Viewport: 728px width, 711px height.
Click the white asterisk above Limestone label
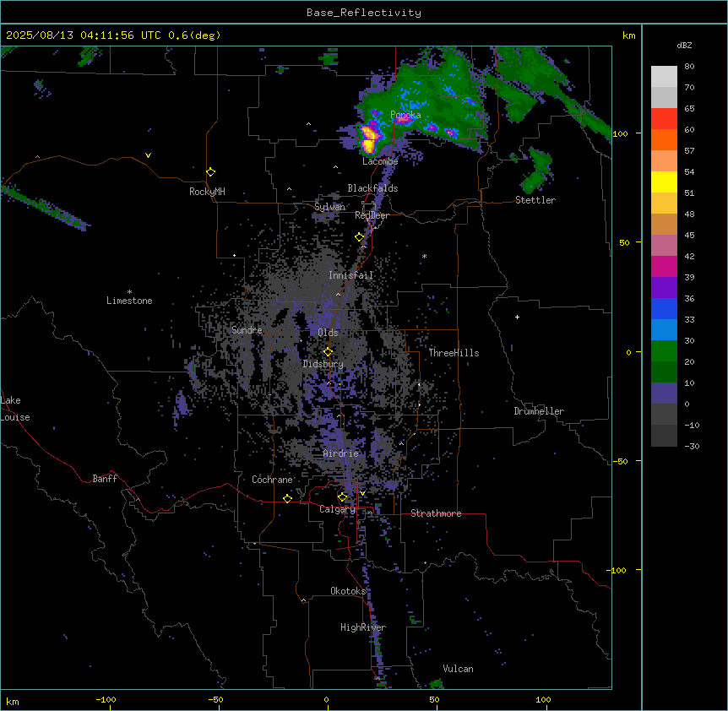[129, 292]
